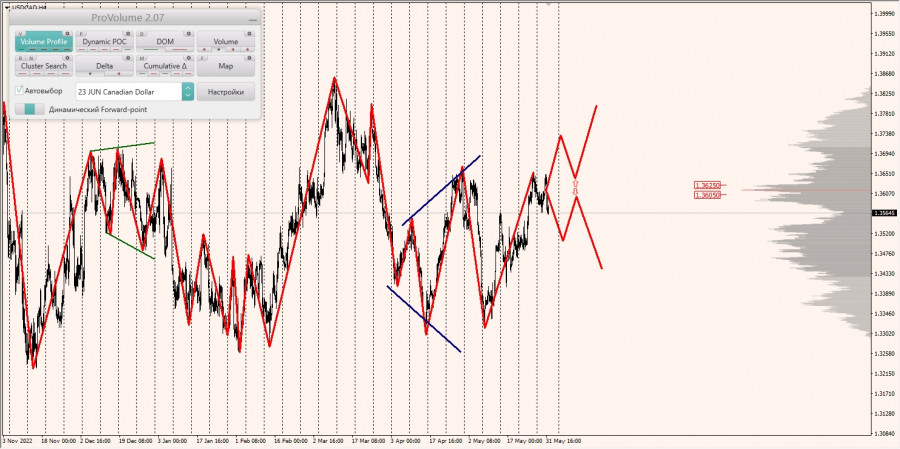
Task: Click the USDCAD,H4 chart title
Action: click(x=29, y=6)
